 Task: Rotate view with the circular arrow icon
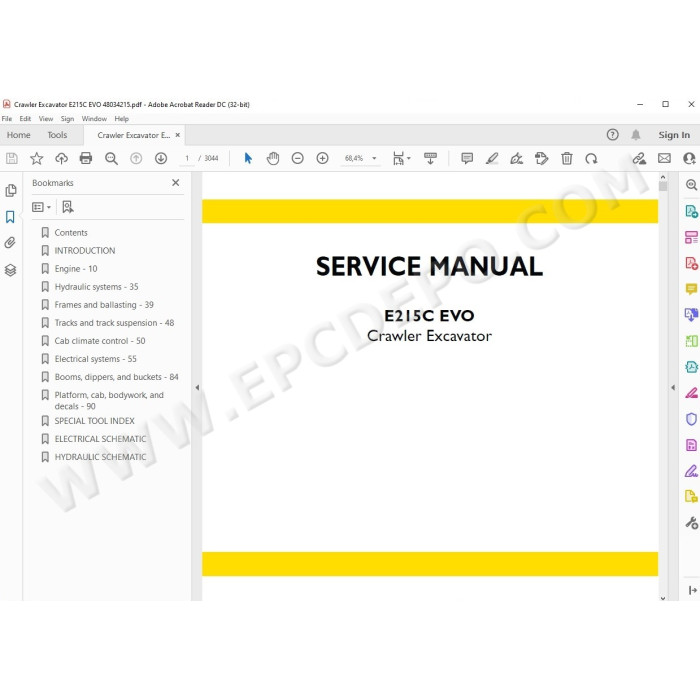click(591, 158)
